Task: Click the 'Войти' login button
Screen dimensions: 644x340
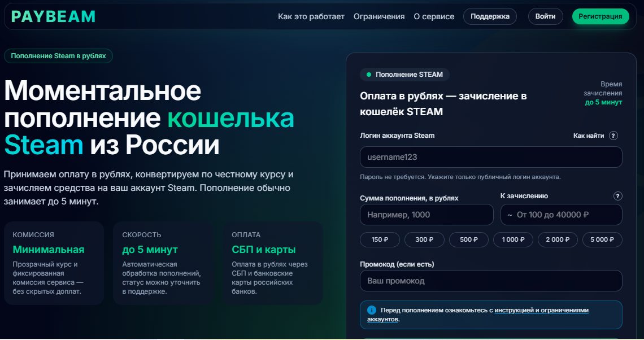Action: click(545, 16)
